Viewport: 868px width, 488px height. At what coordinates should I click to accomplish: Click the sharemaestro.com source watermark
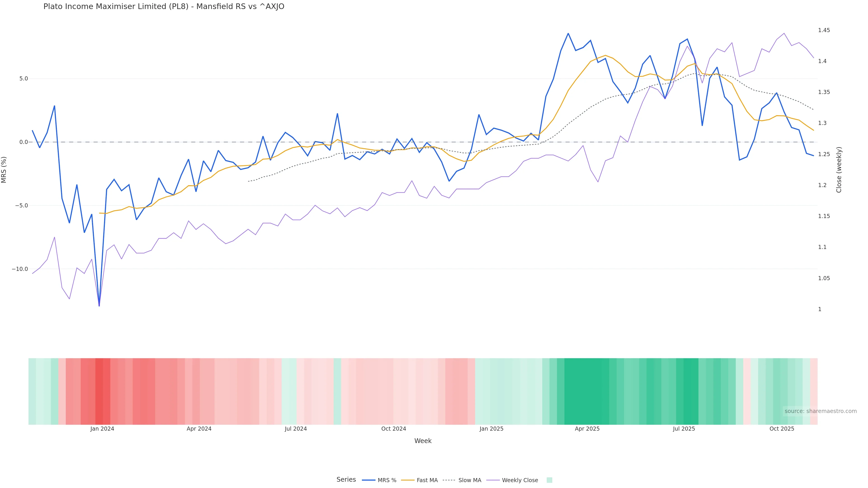click(820, 411)
